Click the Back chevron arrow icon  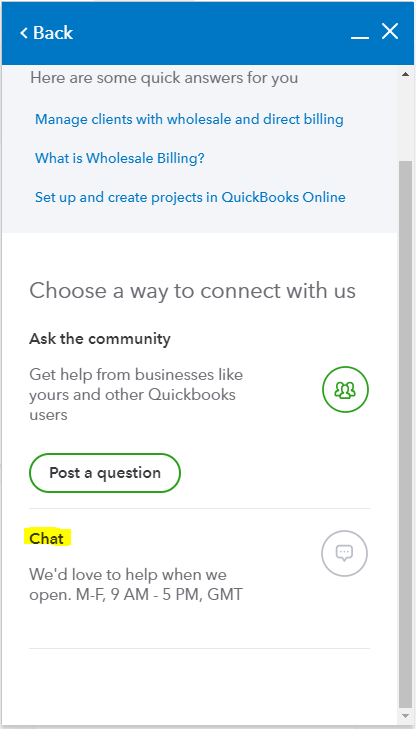[x=24, y=33]
